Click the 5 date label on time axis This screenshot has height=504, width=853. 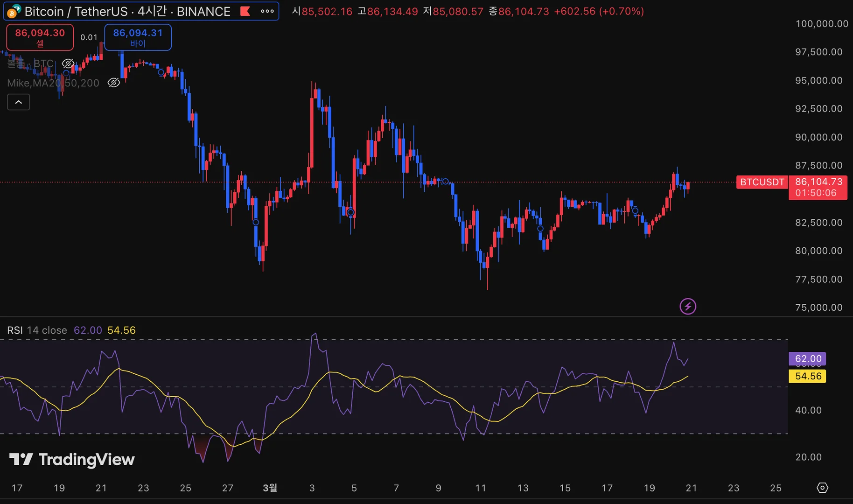point(354,488)
